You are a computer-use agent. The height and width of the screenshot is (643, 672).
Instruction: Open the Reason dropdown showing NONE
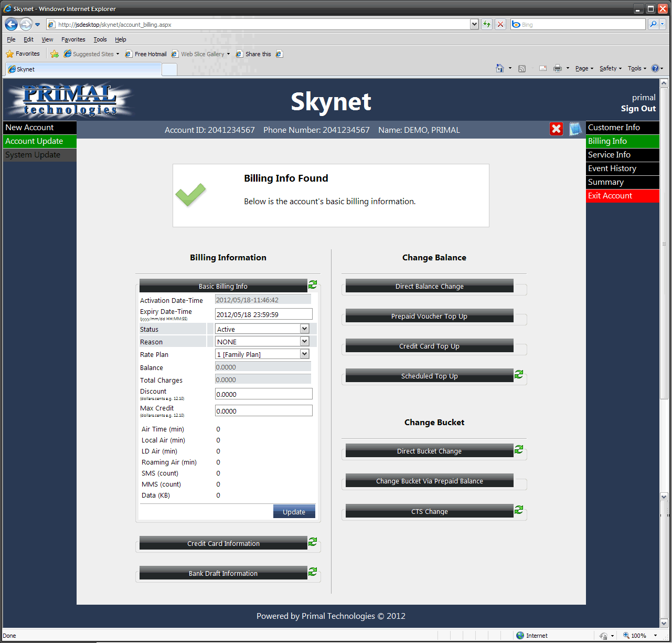pyautogui.click(x=304, y=341)
